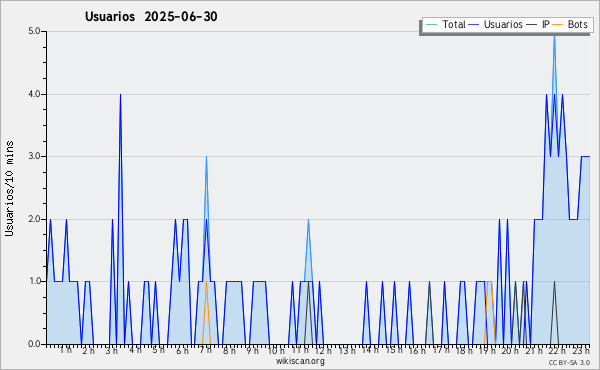Click the '8 h' x-axis label
The width and height of the screenshot is (600, 370).
pos(229,350)
